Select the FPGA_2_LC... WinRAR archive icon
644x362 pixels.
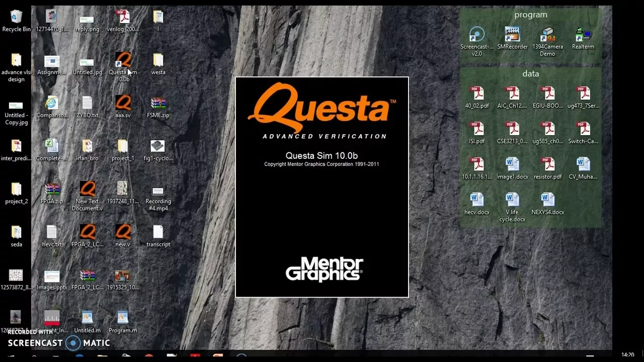click(87, 280)
